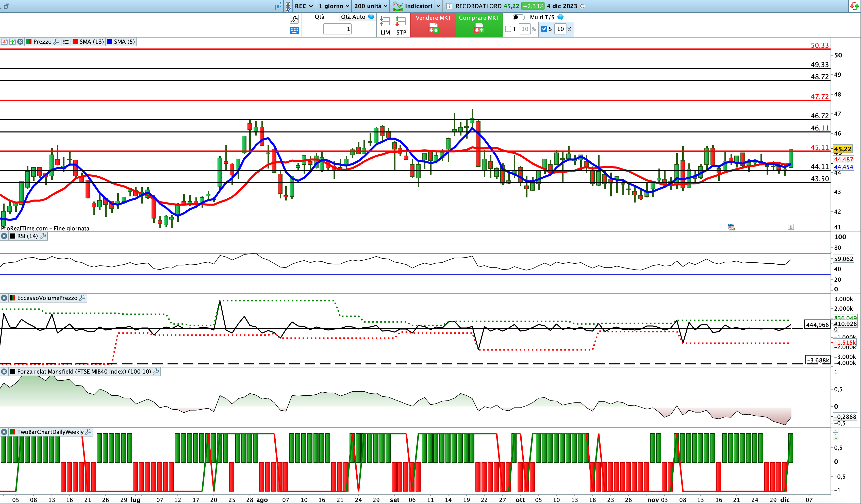Click the indicator list icon
Screen dimensions: 861x504
66,41
